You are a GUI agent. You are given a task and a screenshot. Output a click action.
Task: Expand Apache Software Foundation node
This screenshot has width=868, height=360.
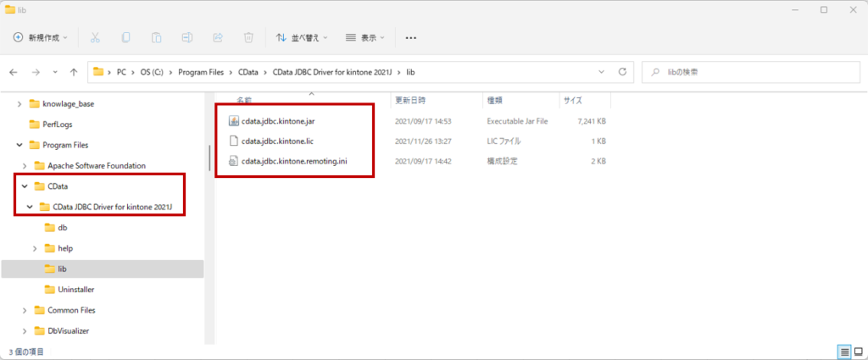[25, 165]
